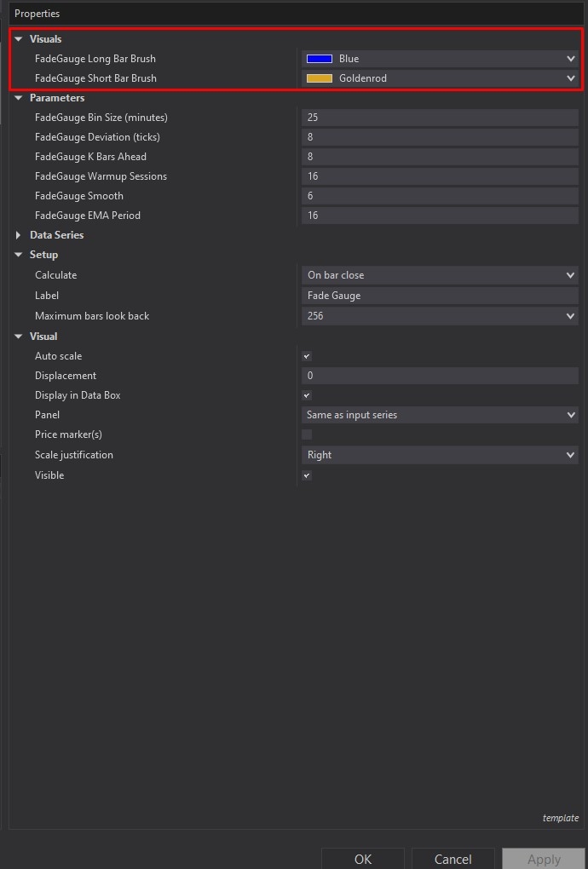Viewport: 588px width, 869px height.
Task: Open the Panel dropdown
Action: [570, 415]
